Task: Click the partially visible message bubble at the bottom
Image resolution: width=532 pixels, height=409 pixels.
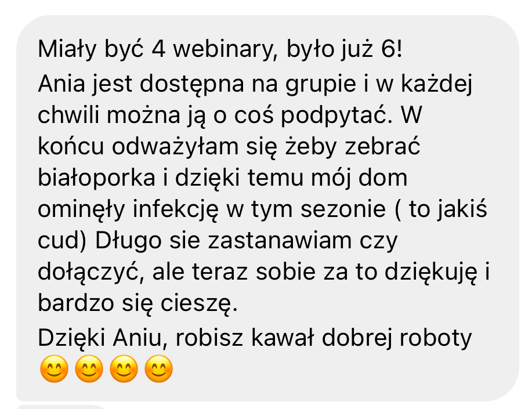Action: pos(63,407)
